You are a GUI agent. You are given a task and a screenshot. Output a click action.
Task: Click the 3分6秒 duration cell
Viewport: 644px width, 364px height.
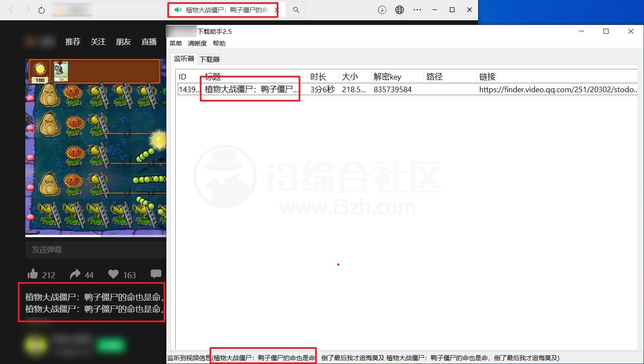[x=323, y=89]
